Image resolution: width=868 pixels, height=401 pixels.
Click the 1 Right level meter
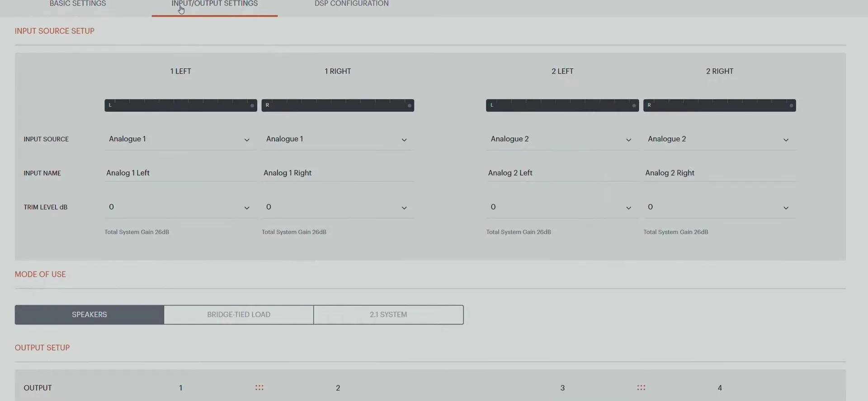tap(338, 105)
